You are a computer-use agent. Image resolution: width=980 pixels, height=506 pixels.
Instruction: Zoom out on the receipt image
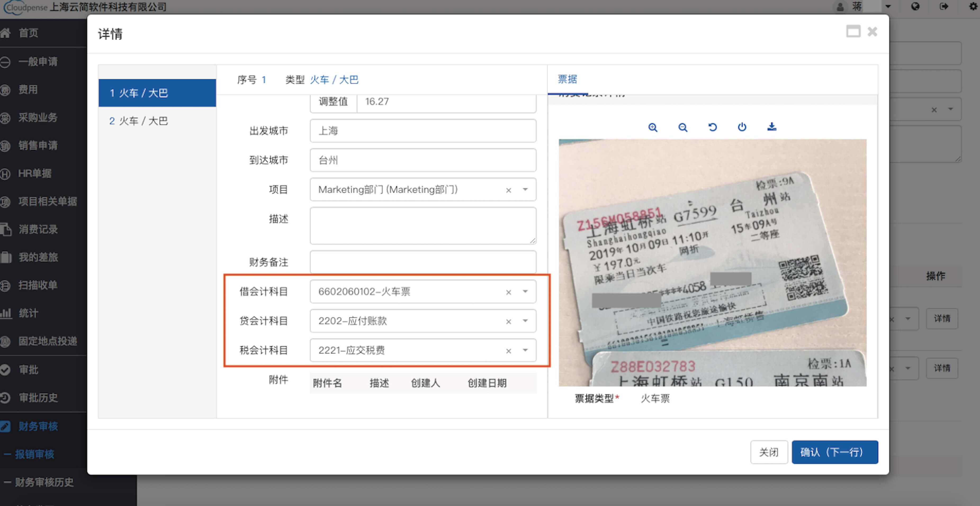(x=683, y=127)
